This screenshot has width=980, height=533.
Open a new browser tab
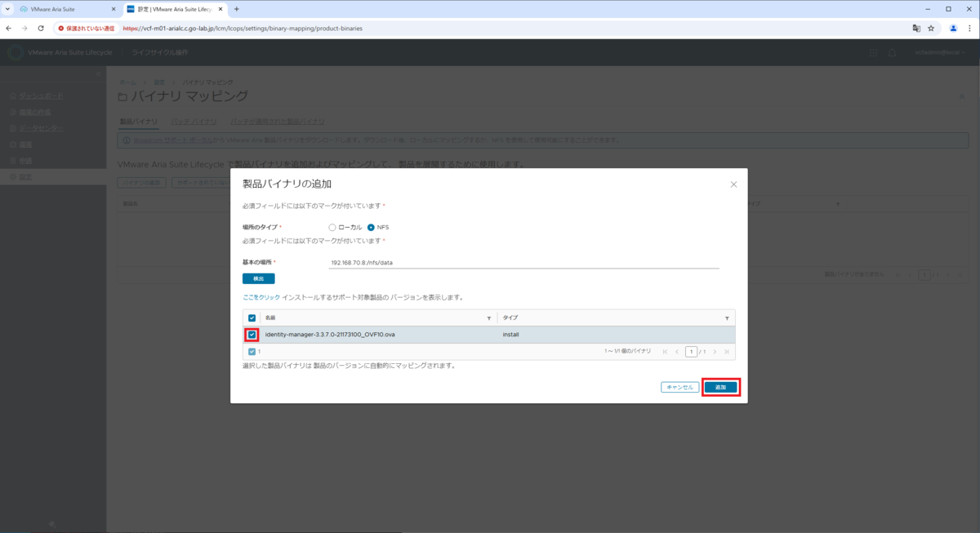pos(237,9)
